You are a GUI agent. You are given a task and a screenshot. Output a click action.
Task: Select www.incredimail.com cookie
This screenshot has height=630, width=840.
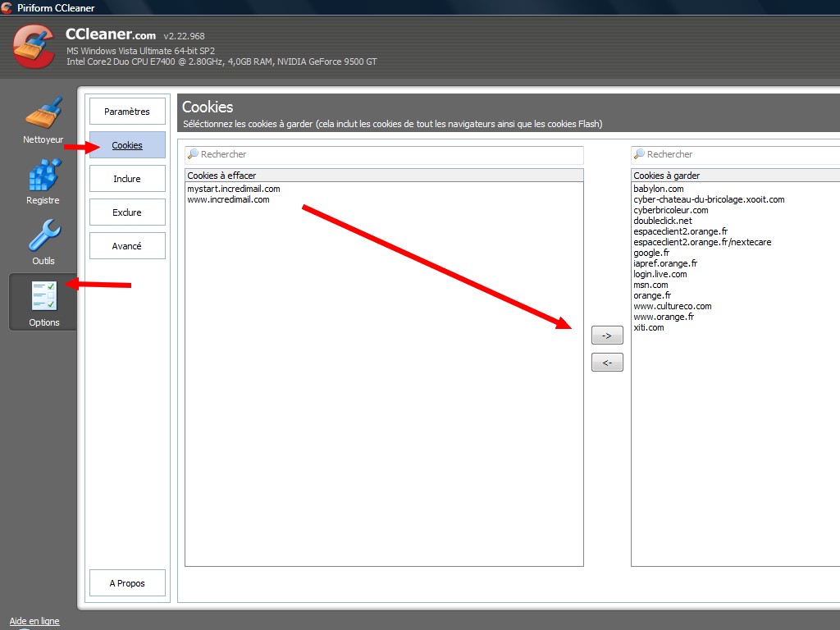click(x=228, y=200)
